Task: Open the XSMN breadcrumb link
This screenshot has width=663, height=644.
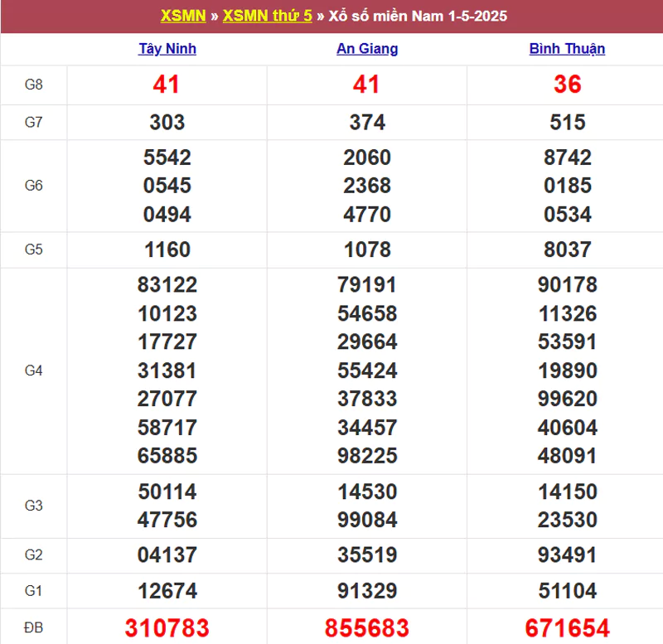Action: [x=183, y=16]
